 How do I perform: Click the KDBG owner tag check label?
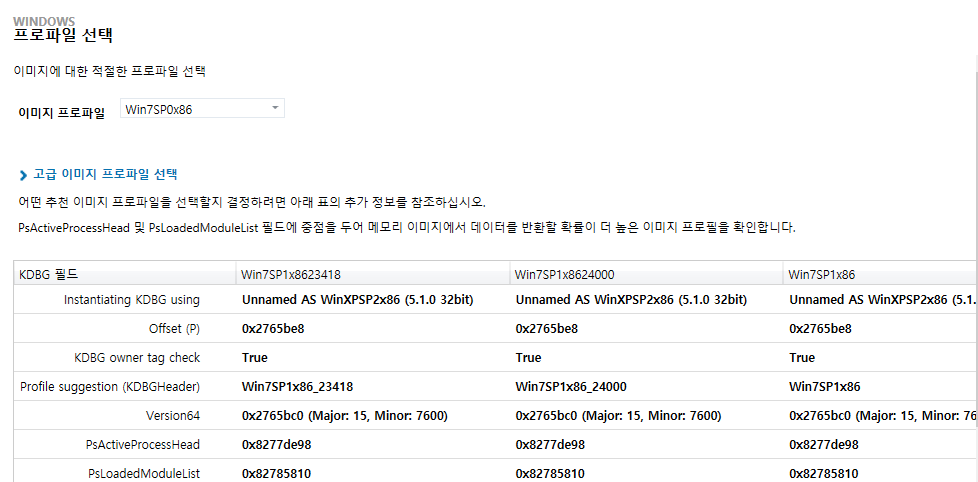point(137,357)
